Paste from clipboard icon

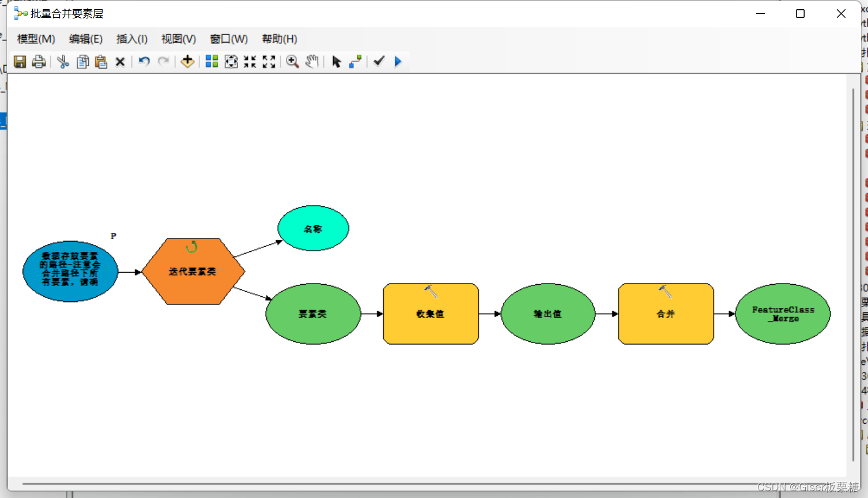(x=101, y=62)
